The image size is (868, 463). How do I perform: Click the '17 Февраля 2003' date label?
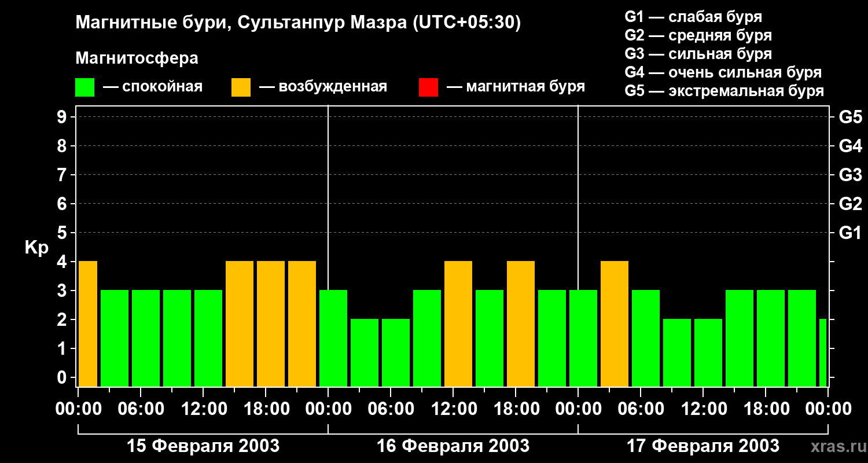coord(703,446)
